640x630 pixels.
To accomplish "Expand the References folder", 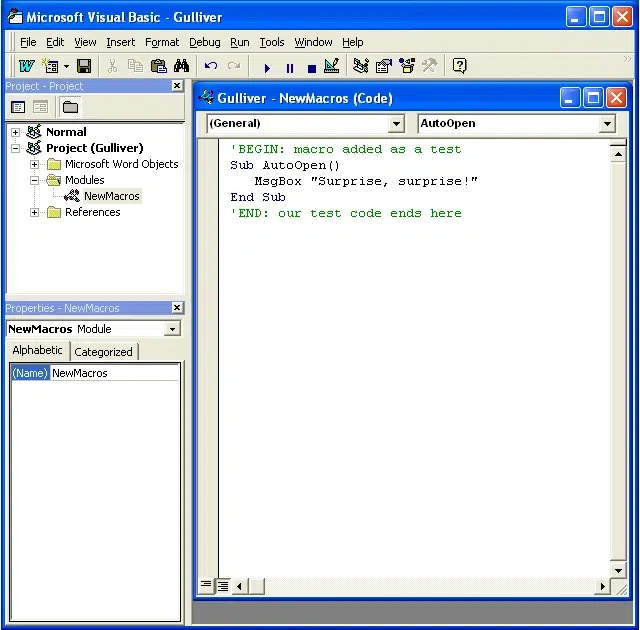I will [35, 213].
